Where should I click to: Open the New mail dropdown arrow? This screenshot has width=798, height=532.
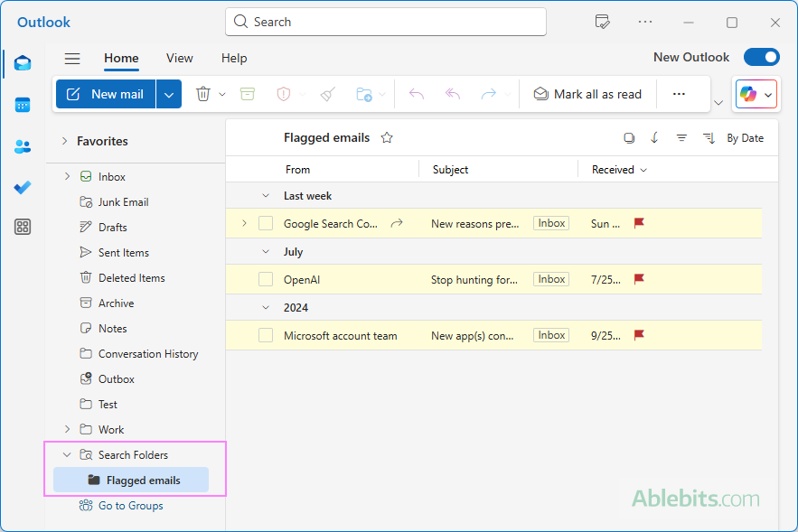point(169,94)
